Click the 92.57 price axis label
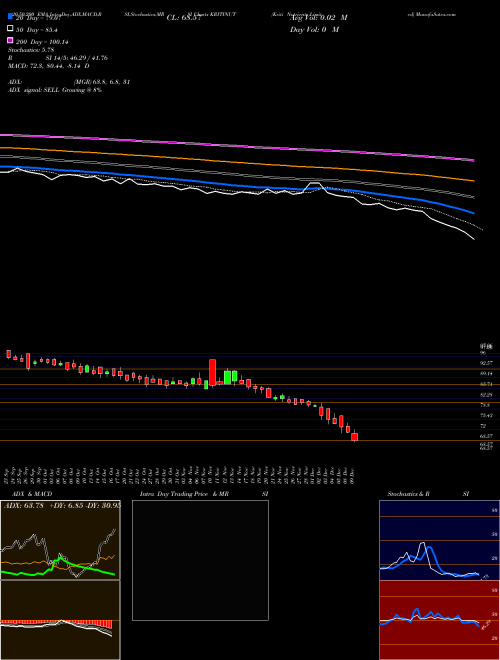Viewport: 500px width, 660px height. [x=487, y=363]
